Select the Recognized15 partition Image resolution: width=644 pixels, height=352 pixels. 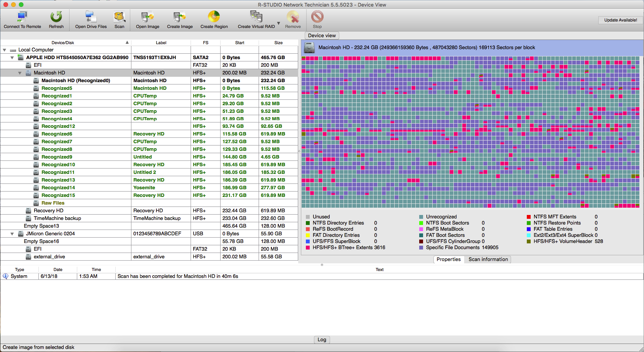pyautogui.click(x=149, y=195)
